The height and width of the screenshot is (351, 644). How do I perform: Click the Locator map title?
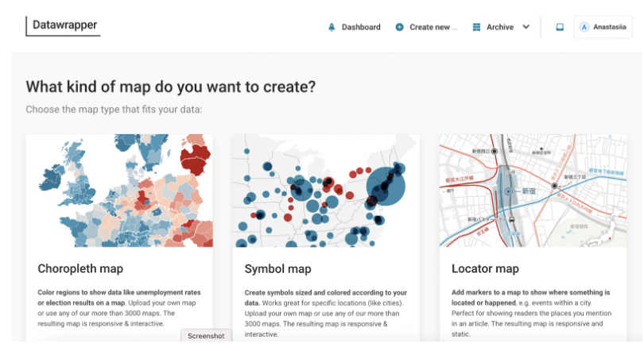click(485, 269)
